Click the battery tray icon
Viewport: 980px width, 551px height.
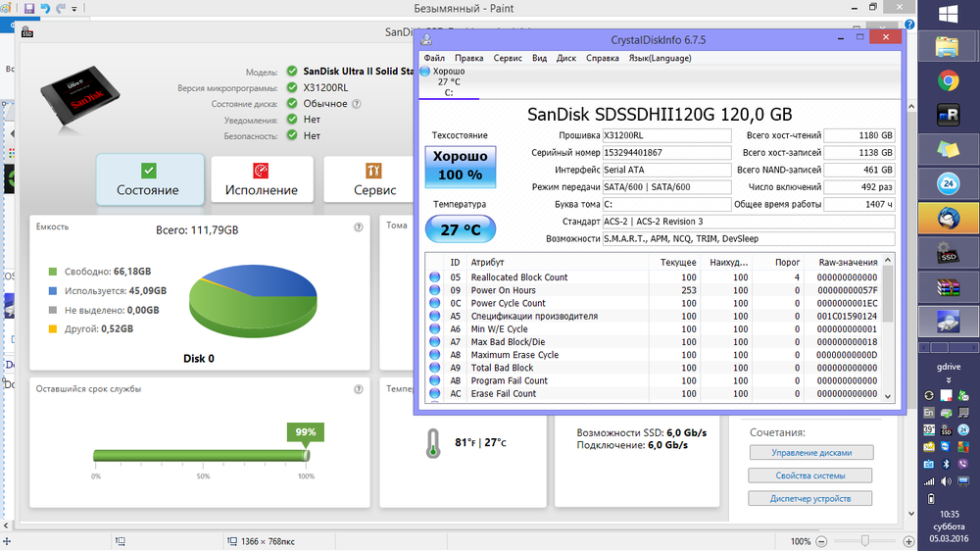[x=931, y=498]
